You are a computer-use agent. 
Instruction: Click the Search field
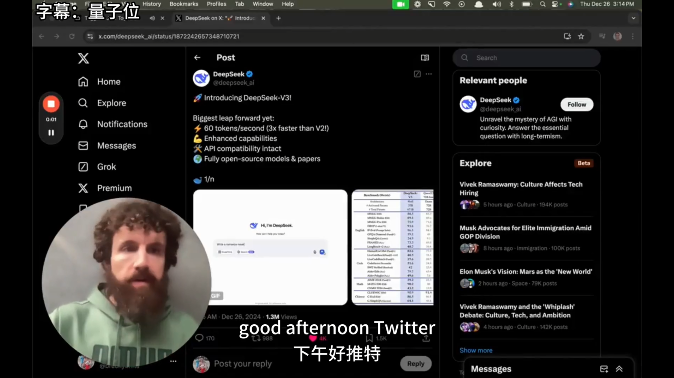click(x=527, y=58)
